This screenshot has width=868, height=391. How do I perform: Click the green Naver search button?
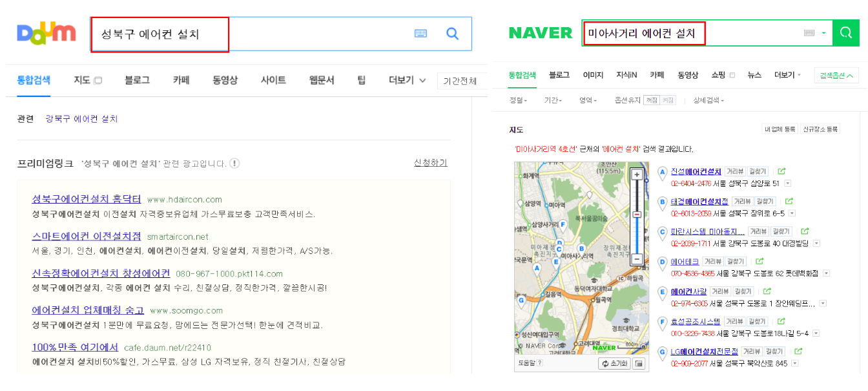845,32
